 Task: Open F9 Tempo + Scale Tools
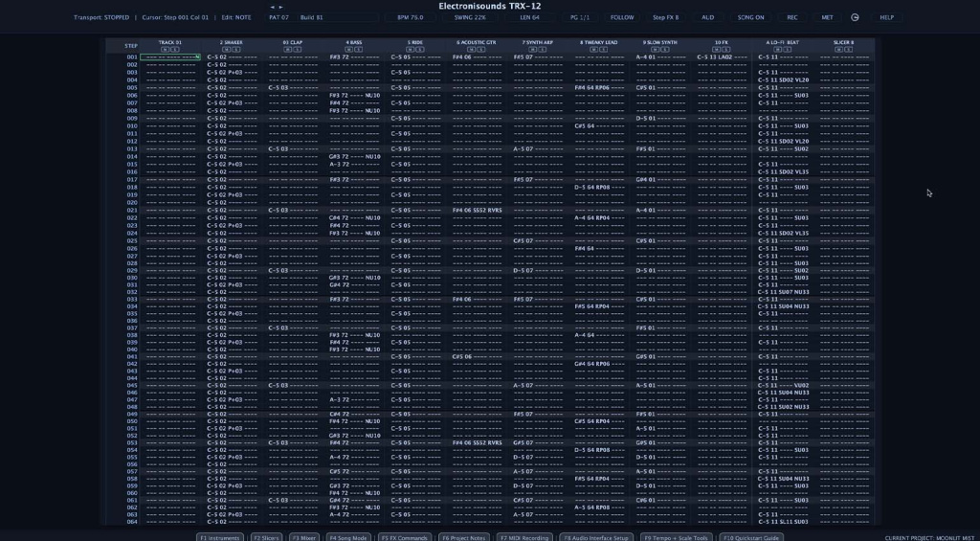[677, 538]
